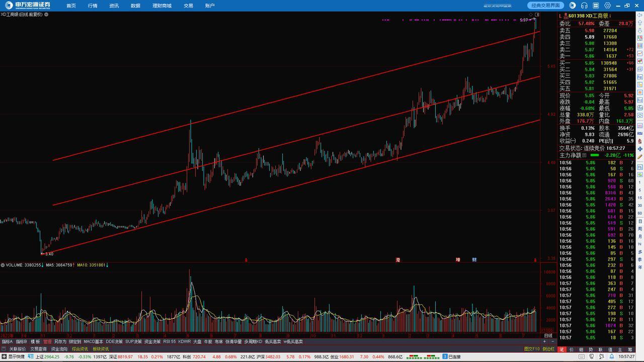Open the 行情 menu
The image size is (644, 362).
(93, 6)
